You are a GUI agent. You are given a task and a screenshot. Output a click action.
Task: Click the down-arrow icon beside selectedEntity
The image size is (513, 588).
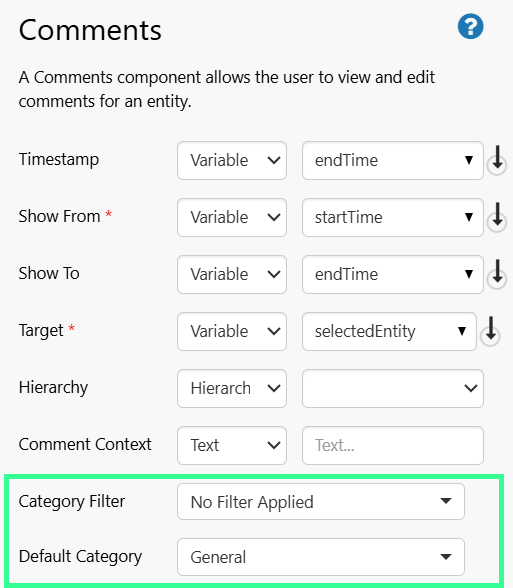click(490, 332)
